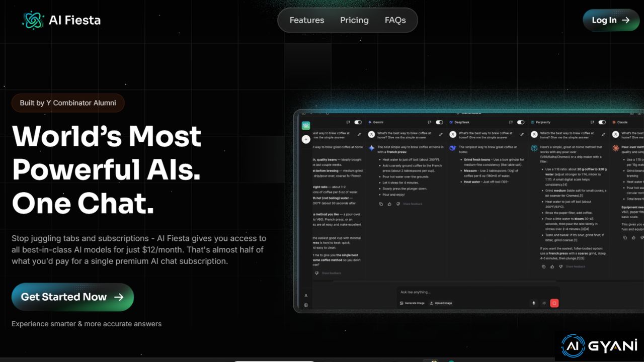The width and height of the screenshot is (644, 362).
Task: Edit the prompt in the Gemini column
Action: (441, 135)
